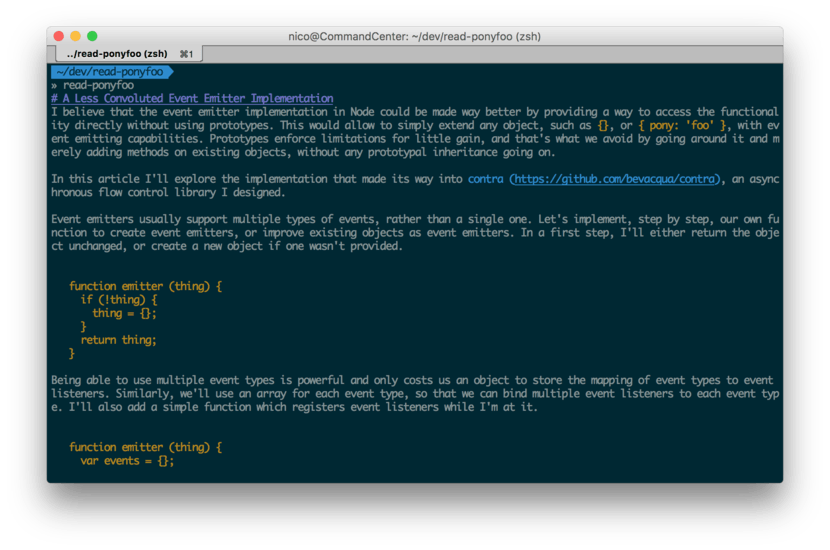Click the 'var events = {};' code line
The image size is (830, 550).
pyautogui.click(x=127, y=461)
